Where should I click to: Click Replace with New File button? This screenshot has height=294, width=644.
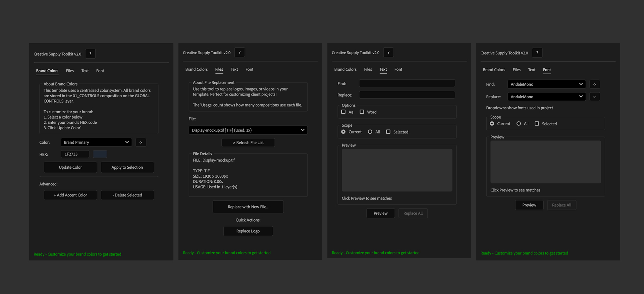[x=248, y=207]
